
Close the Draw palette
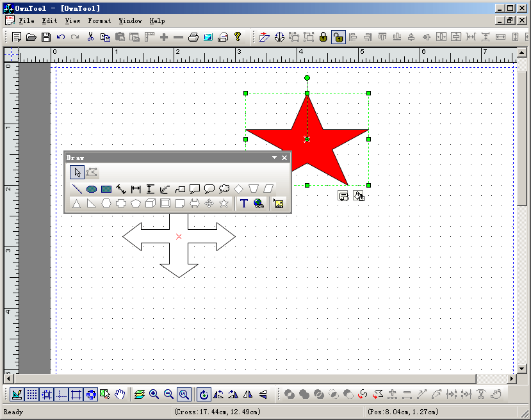click(284, 157)
